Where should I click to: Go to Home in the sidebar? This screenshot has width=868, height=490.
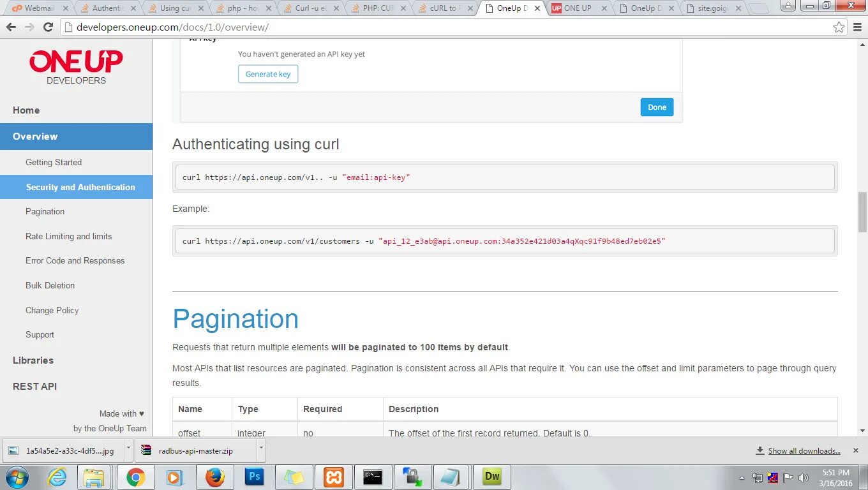[26, 110]
